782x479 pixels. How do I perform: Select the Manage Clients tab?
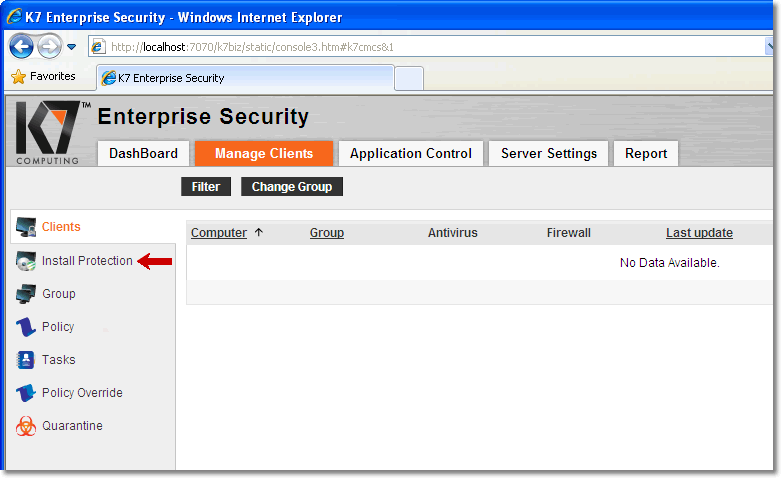(264, 153)
